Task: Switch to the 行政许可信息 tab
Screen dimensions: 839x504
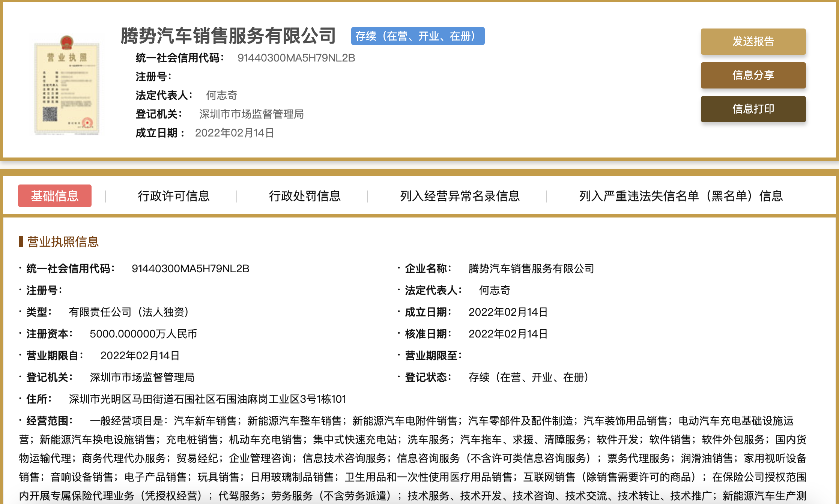Action: click(173, 196)
